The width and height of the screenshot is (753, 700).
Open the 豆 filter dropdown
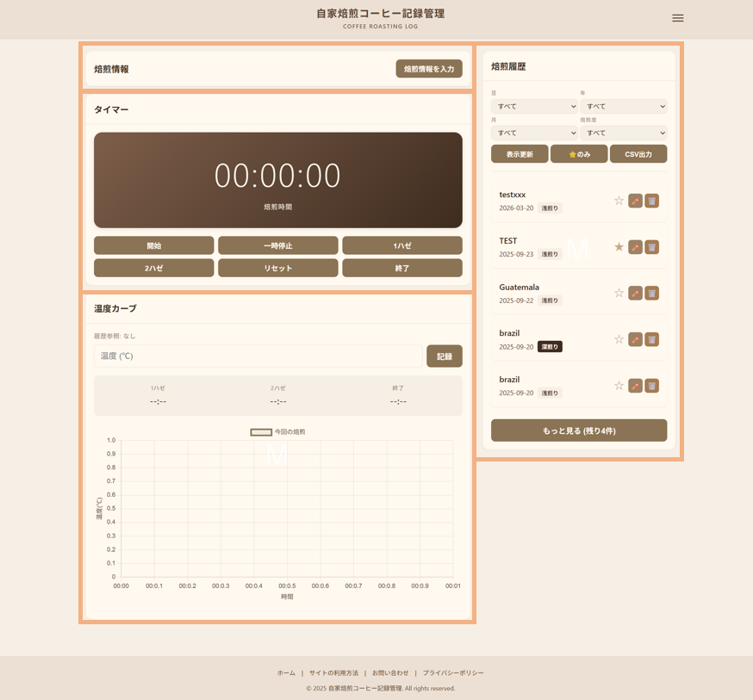coord(534,107)
